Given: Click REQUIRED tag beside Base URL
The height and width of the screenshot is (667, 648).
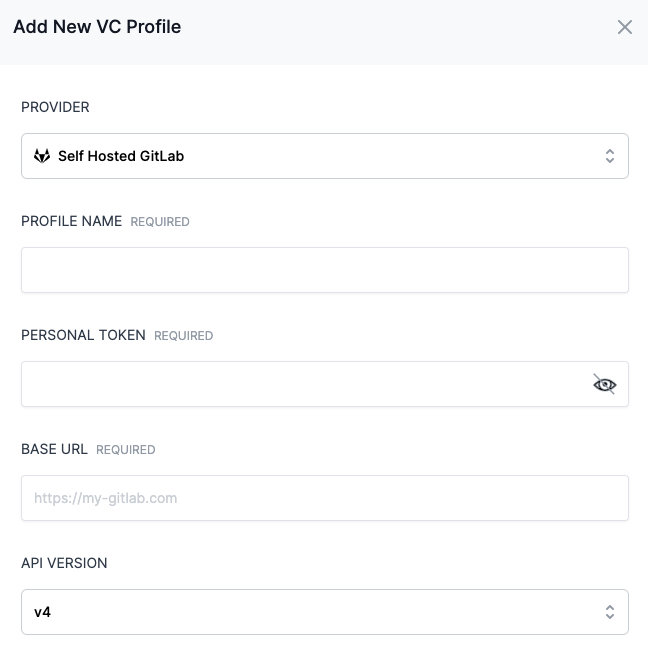Looking at the screenshot, I should pyautogui.click(x=125, y=450).
